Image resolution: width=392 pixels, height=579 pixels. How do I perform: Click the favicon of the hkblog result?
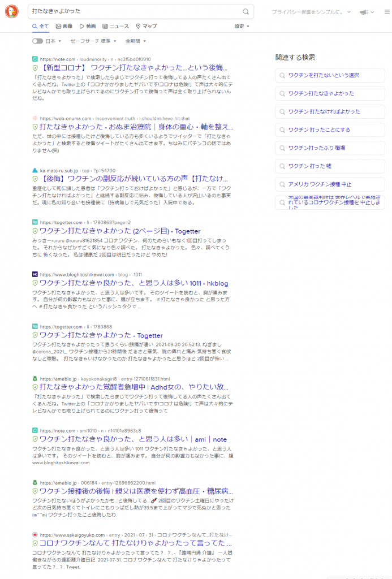(35, 274)
